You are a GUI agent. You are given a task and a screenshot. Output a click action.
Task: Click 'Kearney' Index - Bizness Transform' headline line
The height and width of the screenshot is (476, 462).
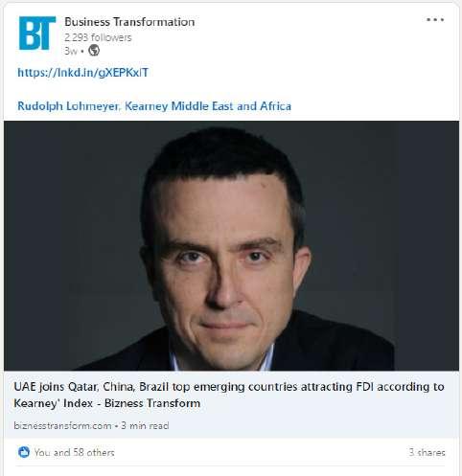[x=107, y=403]
